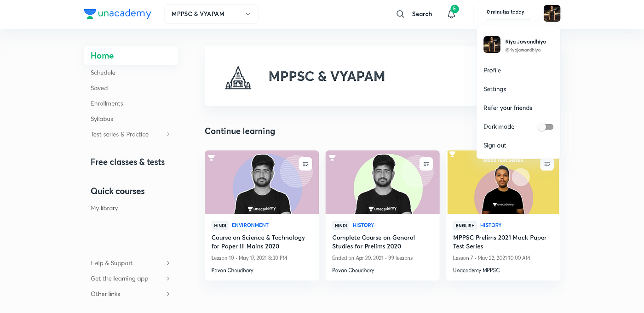Open Science & Technology course thumbnail

[x=262, y=182]
